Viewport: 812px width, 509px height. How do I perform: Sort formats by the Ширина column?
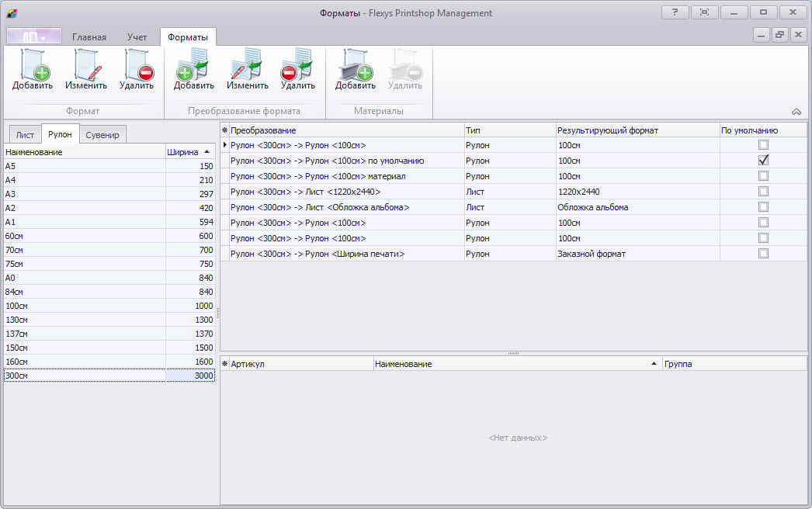coord(190,152)
